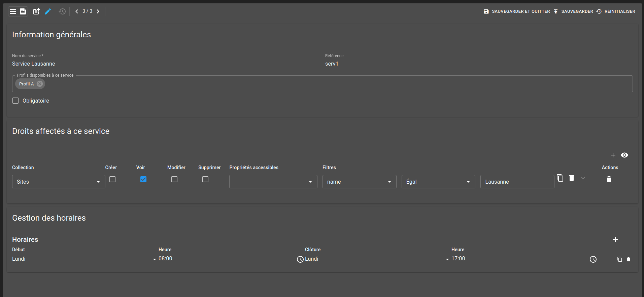
Task: Toggle the eye visibility icon for rights
Action: click(x=624, y=155)
